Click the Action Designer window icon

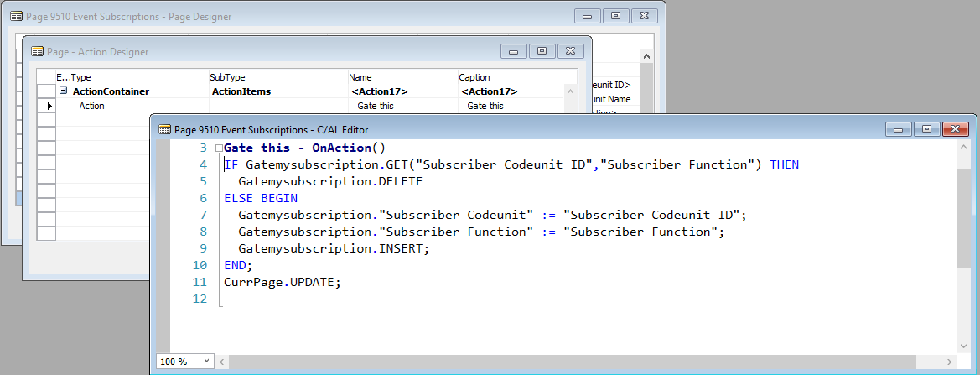(37, 52)
